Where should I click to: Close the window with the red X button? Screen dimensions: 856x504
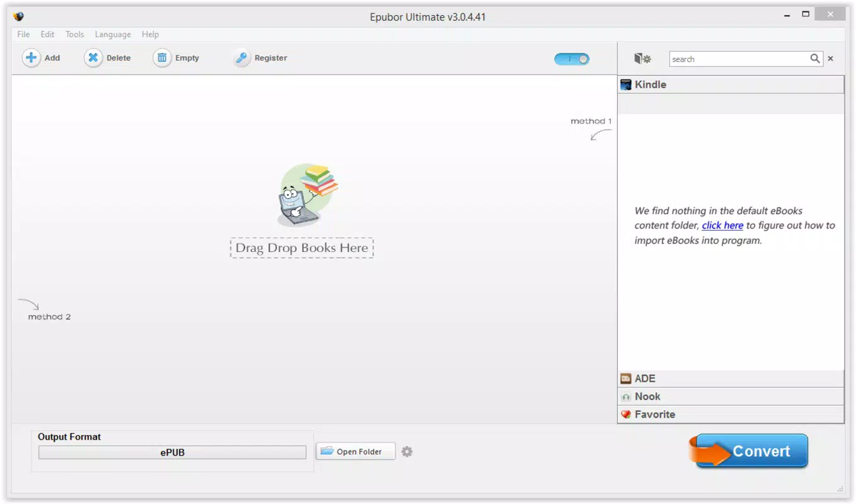coord(831,14)
